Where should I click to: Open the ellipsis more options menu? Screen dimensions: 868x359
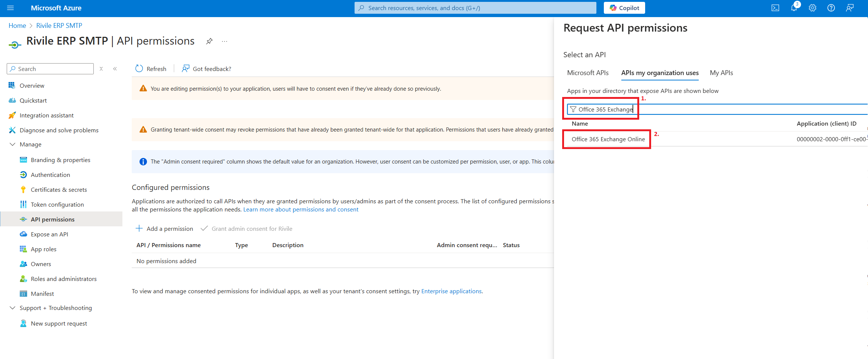pos(224,41)
